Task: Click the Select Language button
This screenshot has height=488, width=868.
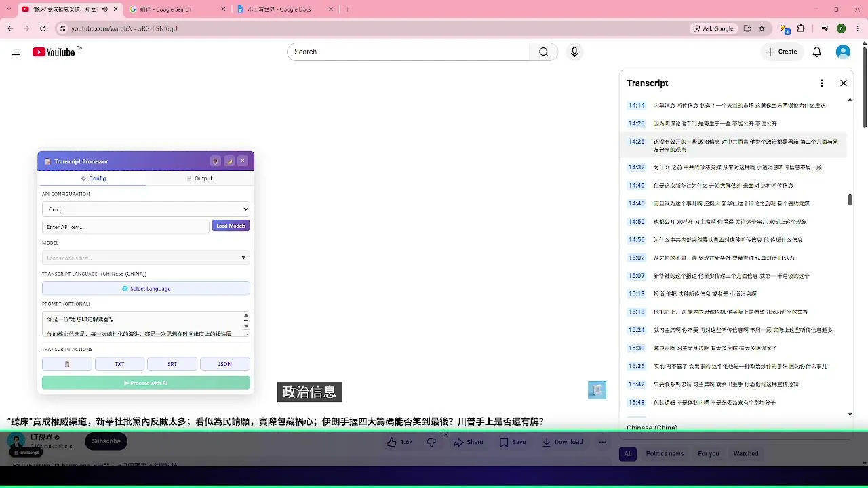Action: click(146, 289)
